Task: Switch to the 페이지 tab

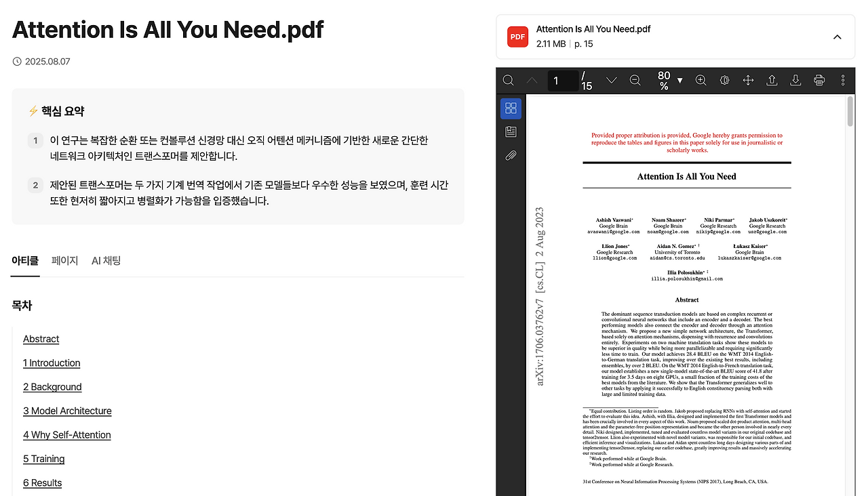Action: [x=64, y=260]
